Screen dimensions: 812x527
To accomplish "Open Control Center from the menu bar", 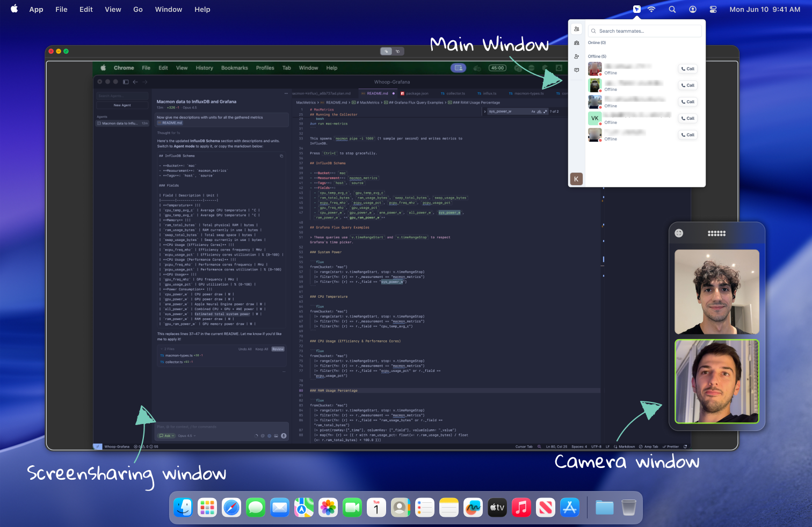I will pyautogui.click(x=713, y=9).
